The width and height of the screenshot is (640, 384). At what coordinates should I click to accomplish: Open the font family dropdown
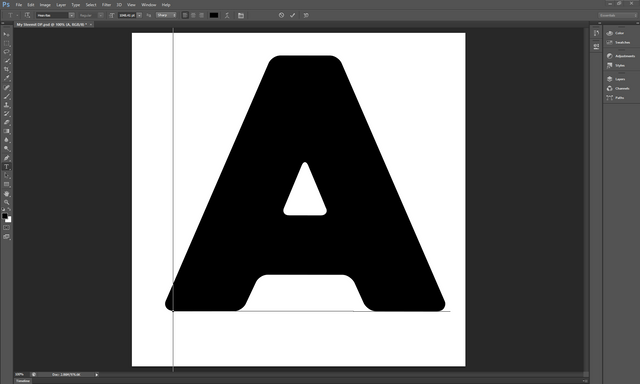[x=71, y=15]
